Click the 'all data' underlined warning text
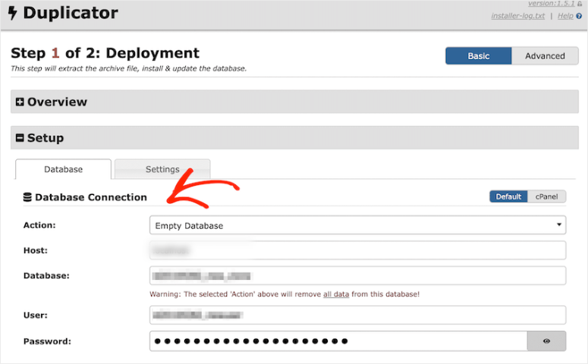 coord(336,294)
